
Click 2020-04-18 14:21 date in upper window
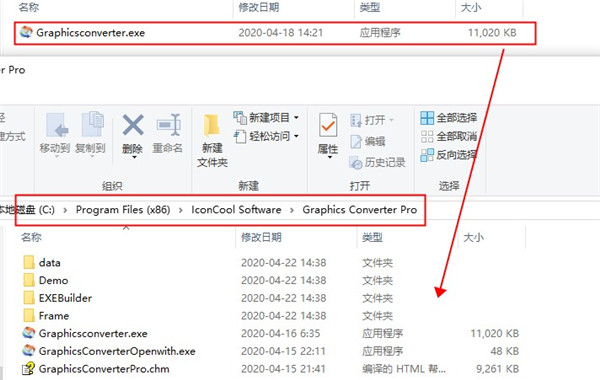pyautogui.click(x=281, y=33)
